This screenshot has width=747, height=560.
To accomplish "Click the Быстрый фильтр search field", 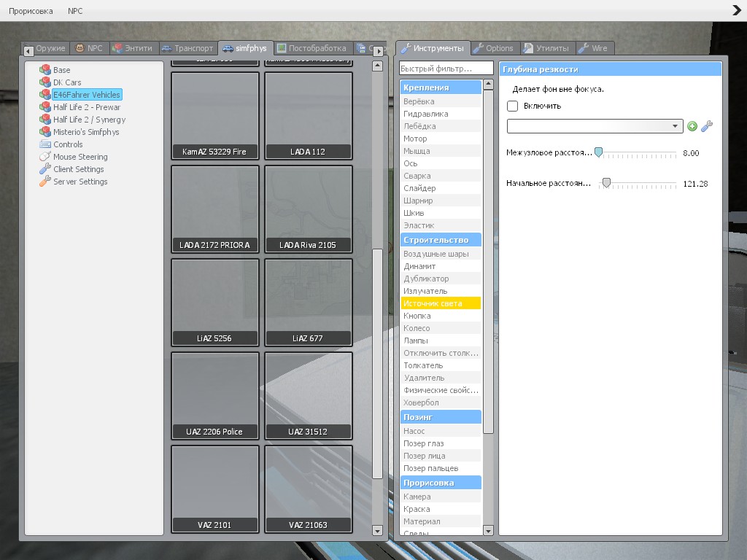I will point(446,69).
